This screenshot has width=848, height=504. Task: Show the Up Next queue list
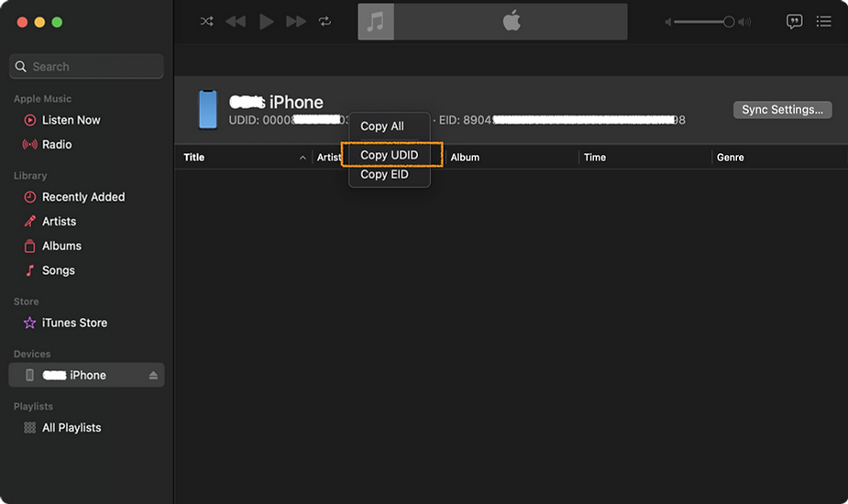point(823,22)
